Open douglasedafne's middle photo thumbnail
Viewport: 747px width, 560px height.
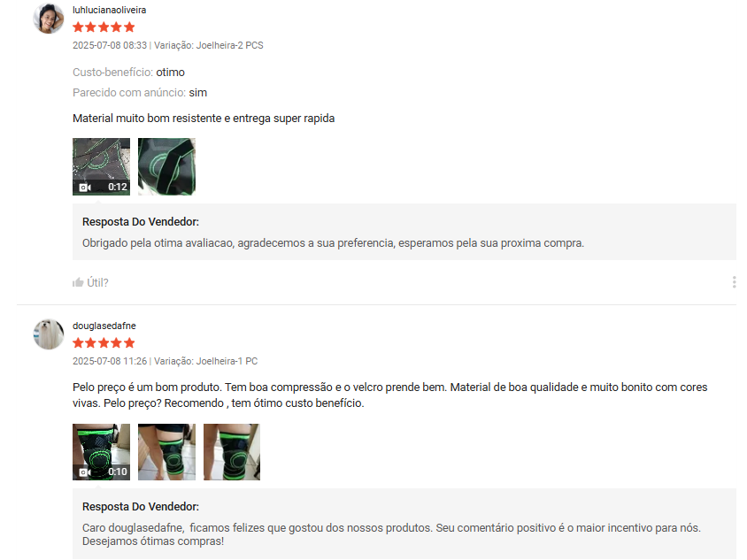click(x=166, y=452)
